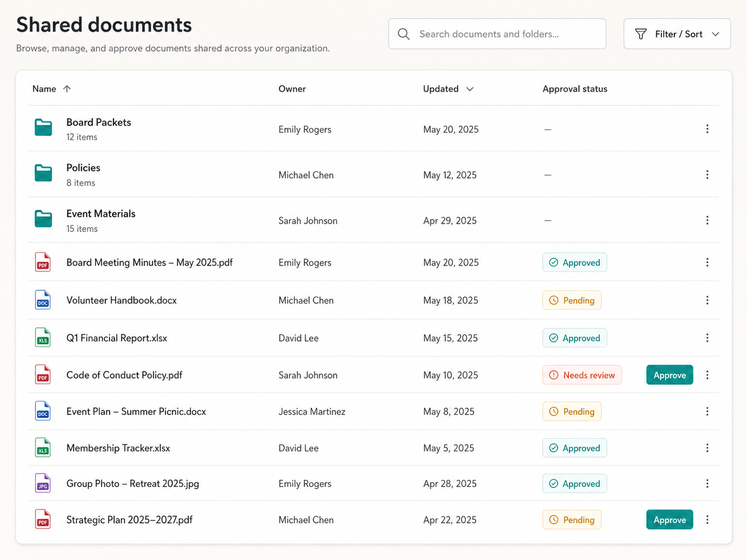
Task: Click the ascending sort arrow beside Name
Action: click(x=67, y=89)
